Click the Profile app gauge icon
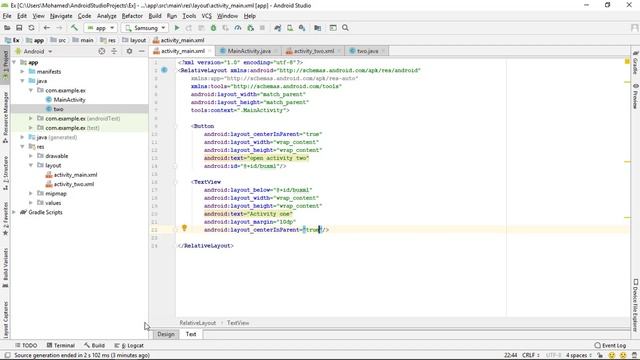The width and height of the screenshot is (640, 360). (x=238, y=28)
